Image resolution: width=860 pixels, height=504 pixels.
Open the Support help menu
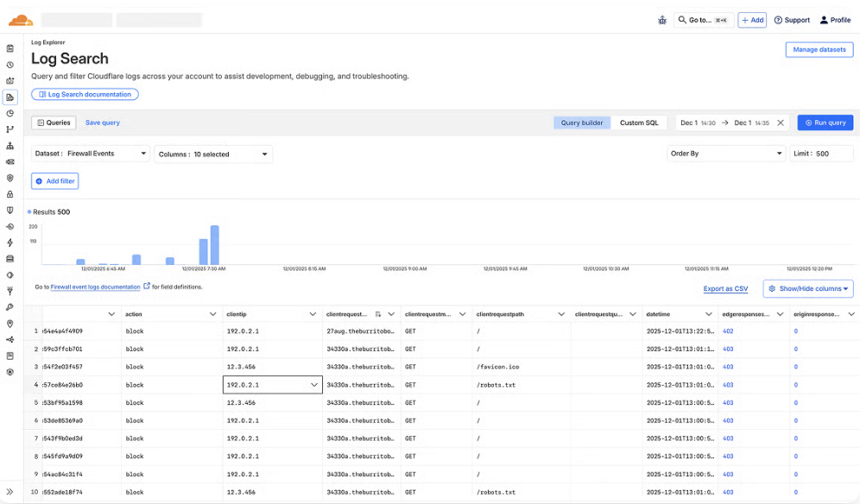tap(792, 20)
